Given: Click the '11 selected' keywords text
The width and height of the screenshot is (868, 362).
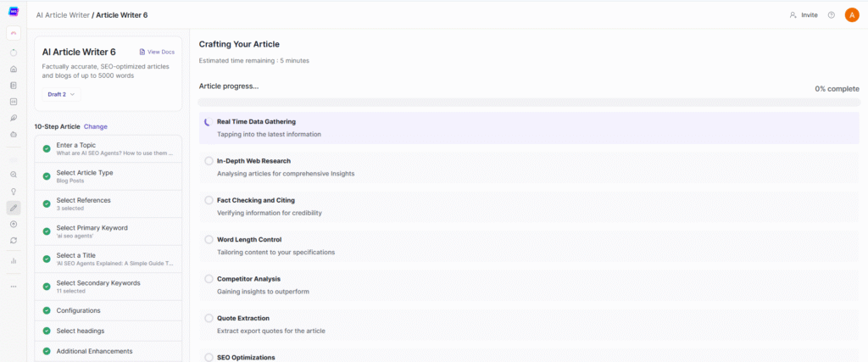Looking at the screenshot, I should click(x=71, y=291).
